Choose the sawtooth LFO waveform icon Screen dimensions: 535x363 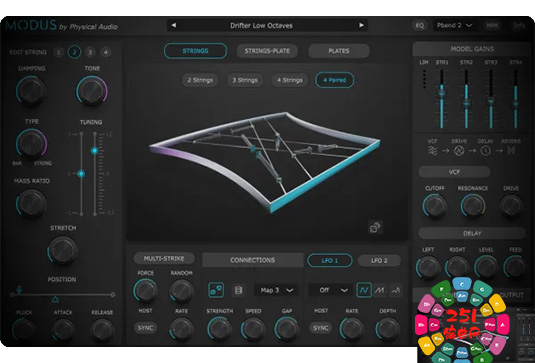coord(379,290)
